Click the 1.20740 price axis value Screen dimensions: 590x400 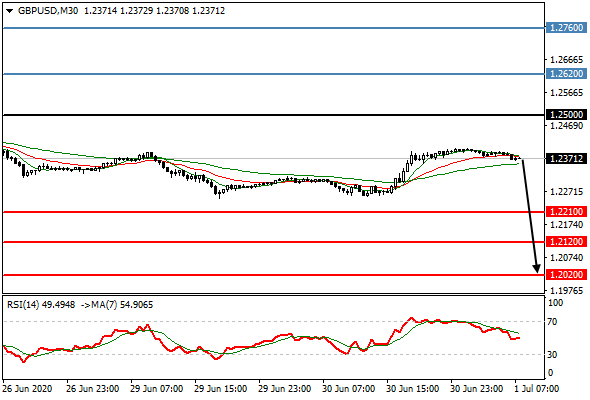pos(566,258)
